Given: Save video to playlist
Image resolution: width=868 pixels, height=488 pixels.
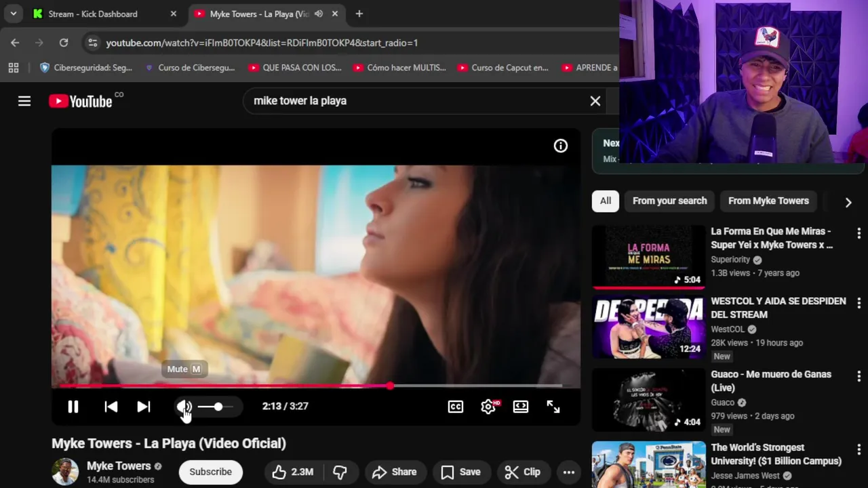Looking at the screenshot, I should pos(461,472).
